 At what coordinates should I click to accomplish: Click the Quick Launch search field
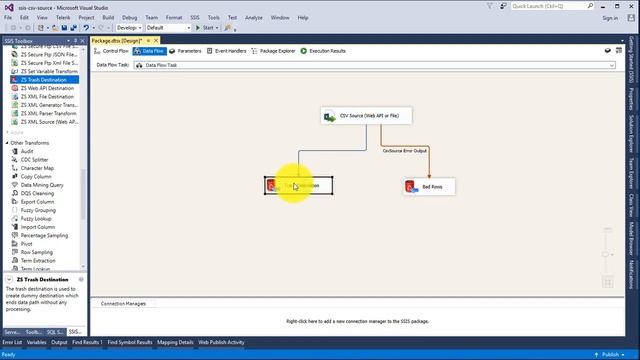549,6
